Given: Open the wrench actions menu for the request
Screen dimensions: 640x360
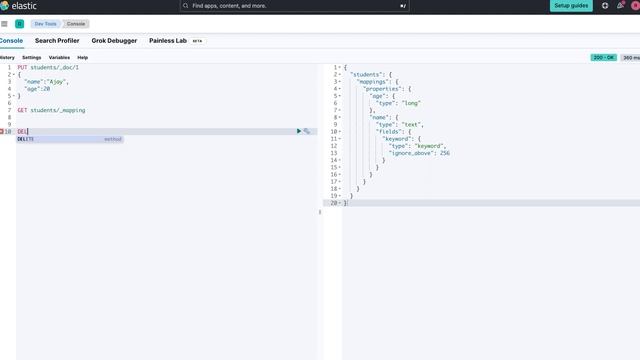Looking at the screenshot, I should coord(307,131).
